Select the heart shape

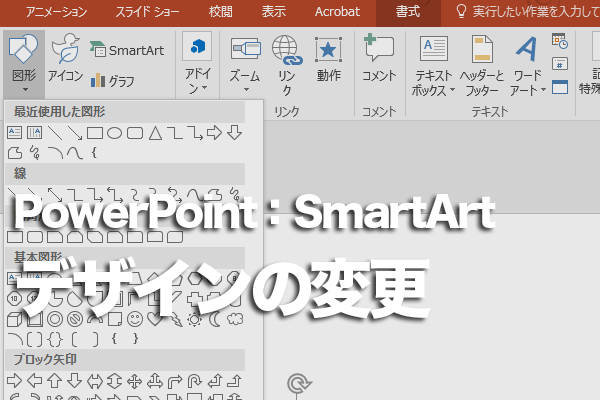tap(155, 319)
